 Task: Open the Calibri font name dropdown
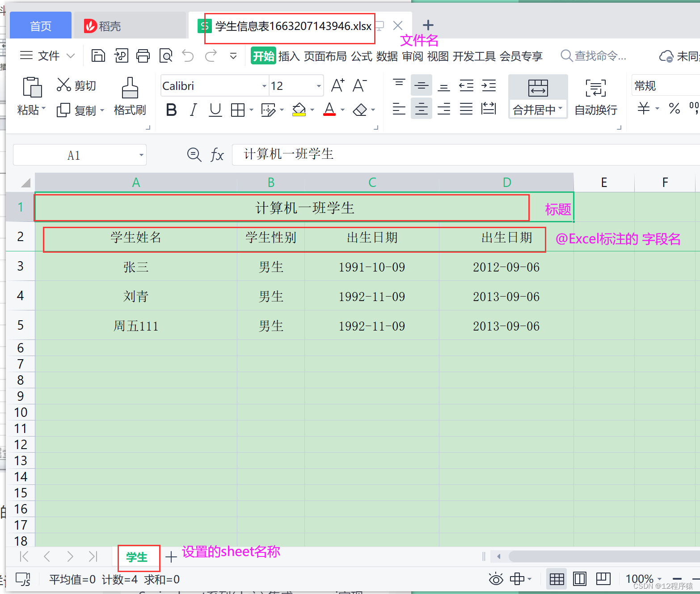(264, 86)
